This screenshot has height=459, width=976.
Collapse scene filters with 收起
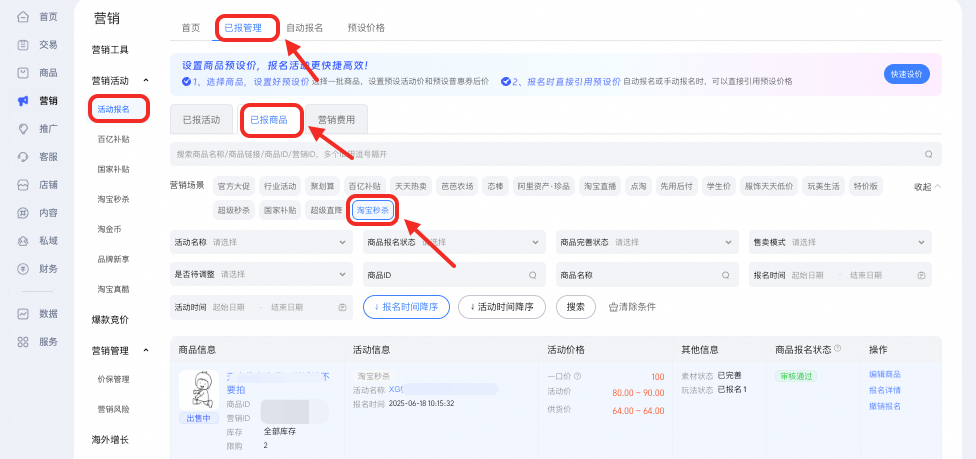[927, 186]
